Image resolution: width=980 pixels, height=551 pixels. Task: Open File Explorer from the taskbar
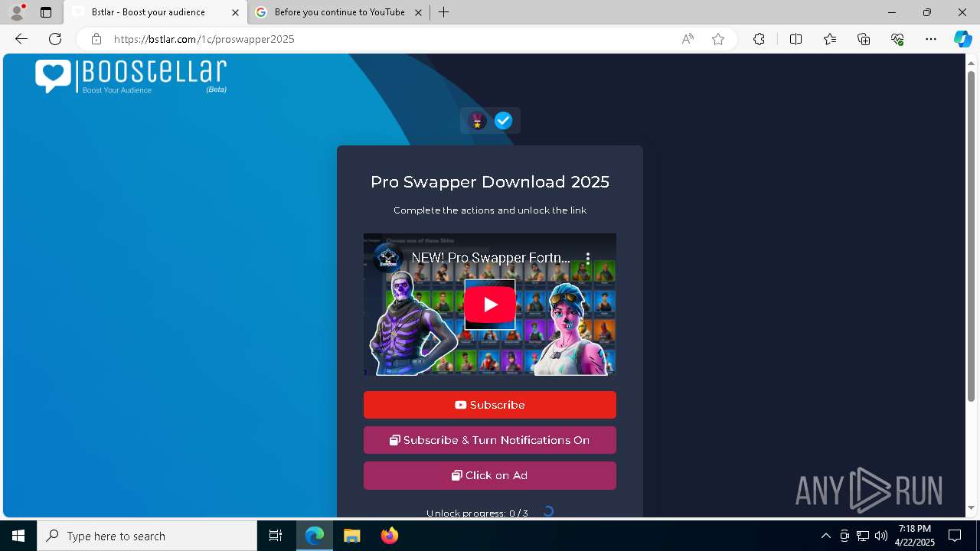[351, 536]
